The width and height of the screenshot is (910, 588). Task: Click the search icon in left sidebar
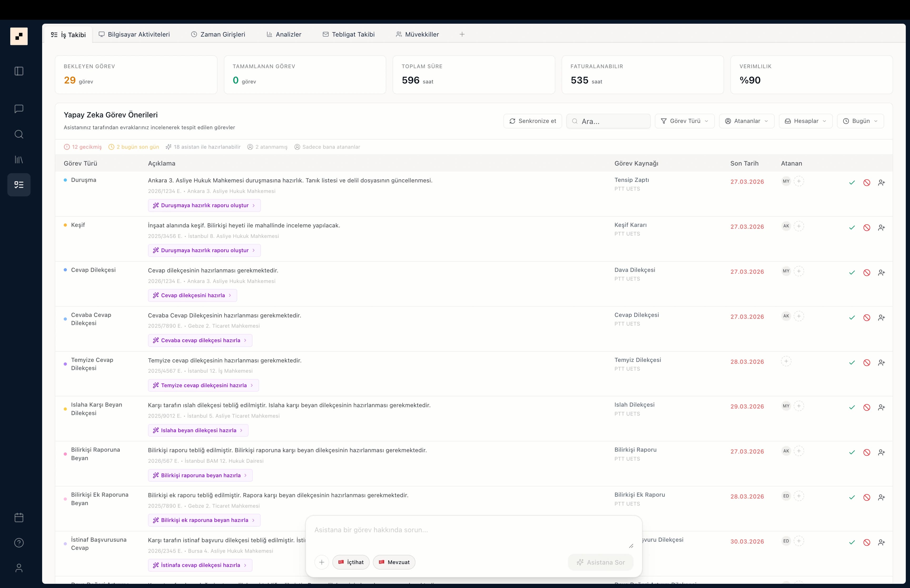click(19, 134)
